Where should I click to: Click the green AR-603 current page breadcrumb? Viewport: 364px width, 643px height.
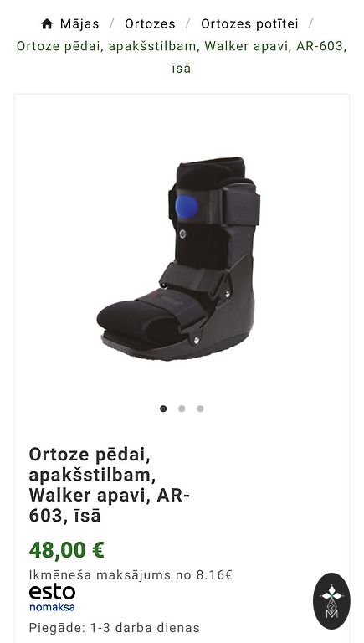pos(182,57)
